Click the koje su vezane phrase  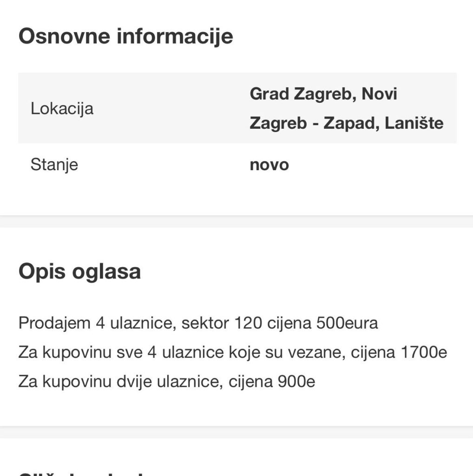pyautogui.click(x=287, y=352)
